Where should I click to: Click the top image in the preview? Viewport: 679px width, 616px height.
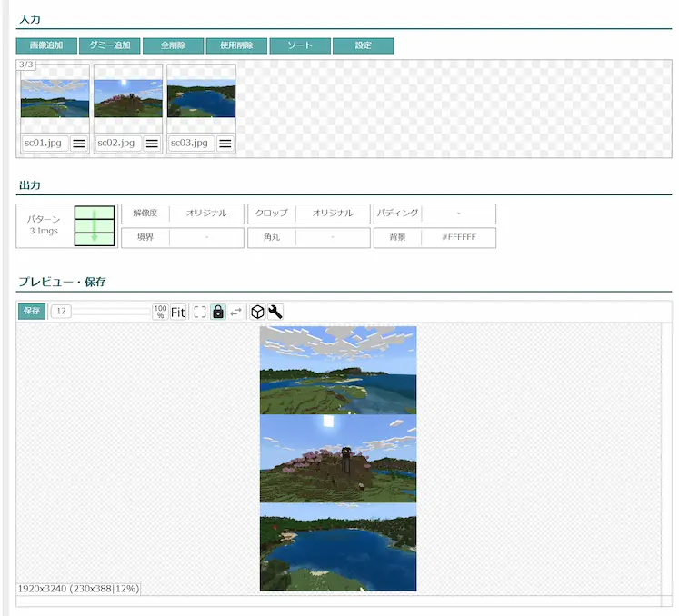338,370
